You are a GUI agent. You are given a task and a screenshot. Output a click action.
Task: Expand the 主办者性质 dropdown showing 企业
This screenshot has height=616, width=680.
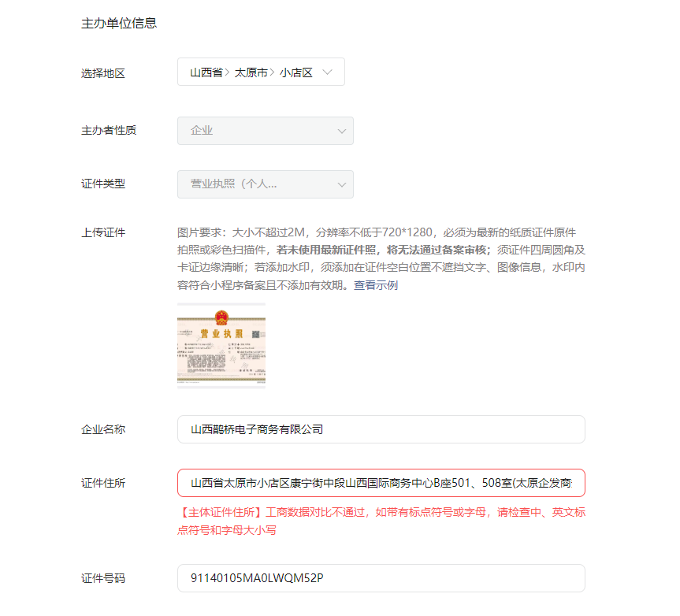click(265, 131)
